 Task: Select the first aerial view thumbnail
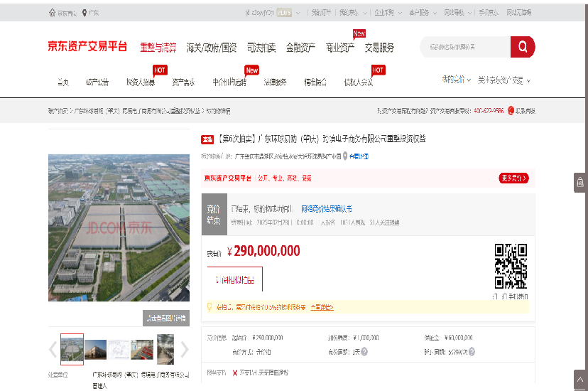pyautogui.click(x=72, y=349)
